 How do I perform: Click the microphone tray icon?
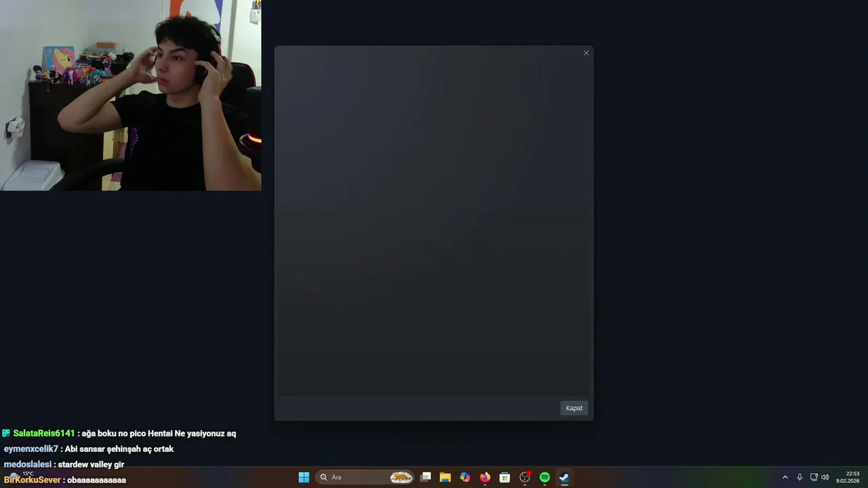(800, 477)
